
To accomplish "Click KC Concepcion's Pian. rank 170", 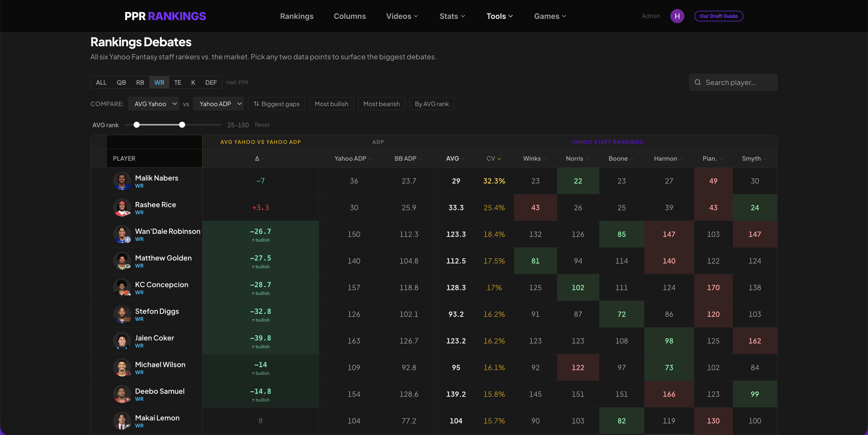I will [713, 287].
